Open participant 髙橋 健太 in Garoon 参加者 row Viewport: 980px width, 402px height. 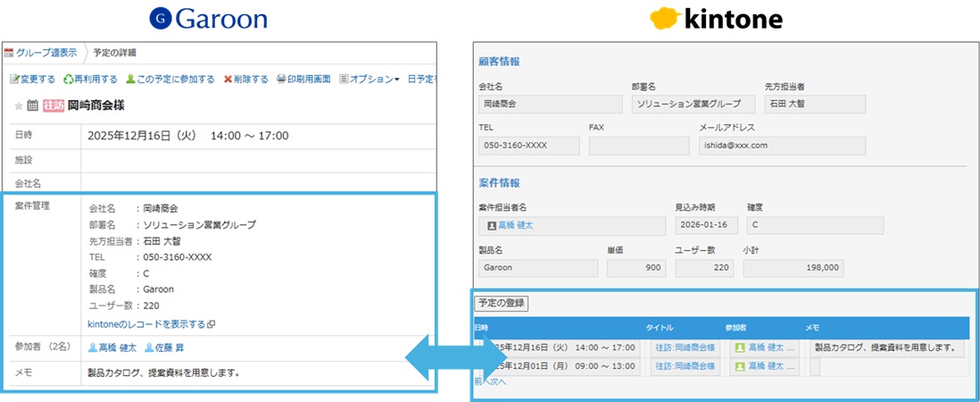[118, 348]
